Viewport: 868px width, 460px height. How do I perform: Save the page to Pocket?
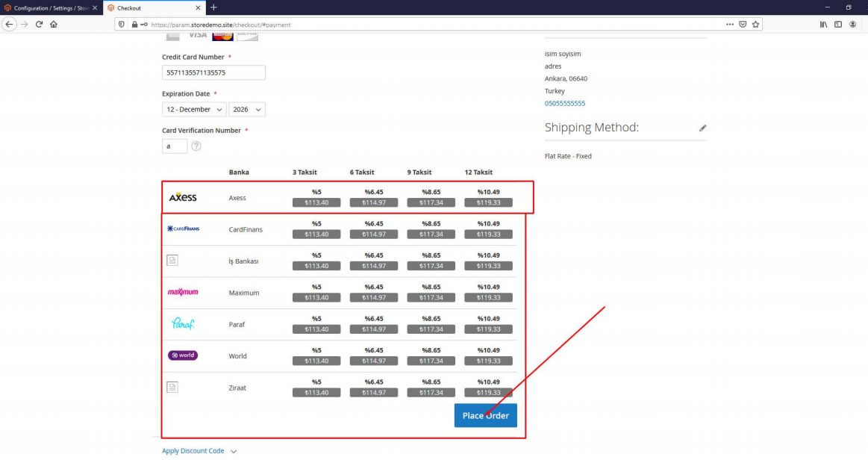click(743, 25)
